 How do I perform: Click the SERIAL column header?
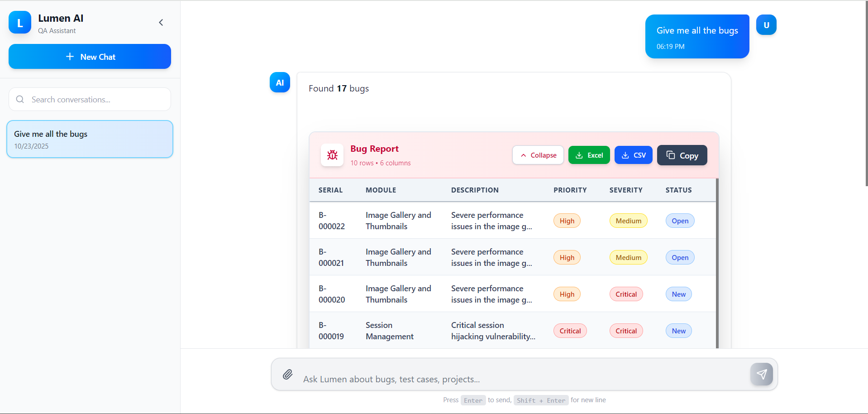(330, 190)
